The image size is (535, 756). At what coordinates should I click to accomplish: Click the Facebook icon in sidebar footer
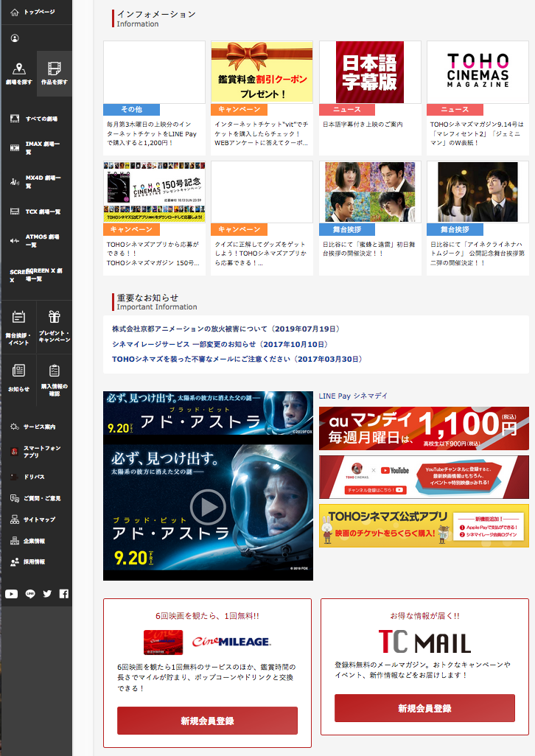coord(64,594)
